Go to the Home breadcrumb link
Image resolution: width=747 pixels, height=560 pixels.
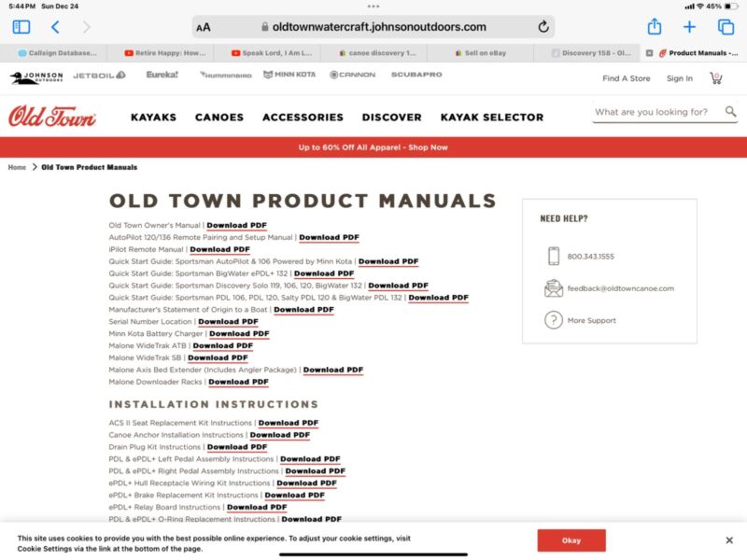pyautogui.click(x=17, y=167)
